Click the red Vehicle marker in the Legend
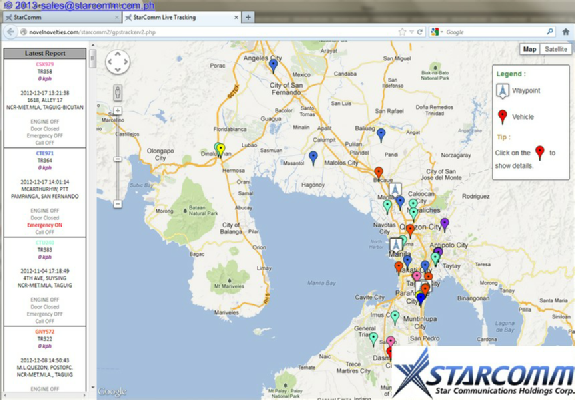Viewport: 575px width, 400px height. pyautogui.click(x=502, y=117)
